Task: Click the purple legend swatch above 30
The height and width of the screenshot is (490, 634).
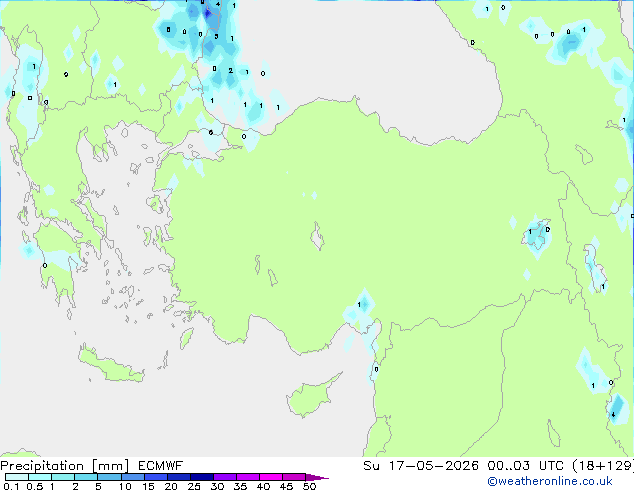Action: (225, 477)
